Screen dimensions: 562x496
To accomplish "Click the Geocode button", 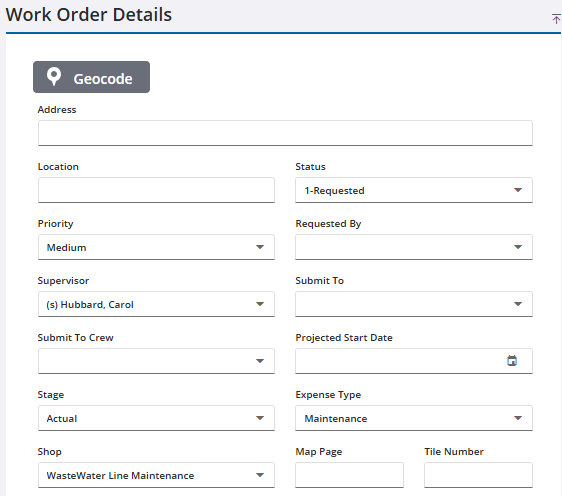I will pos(91,77).
